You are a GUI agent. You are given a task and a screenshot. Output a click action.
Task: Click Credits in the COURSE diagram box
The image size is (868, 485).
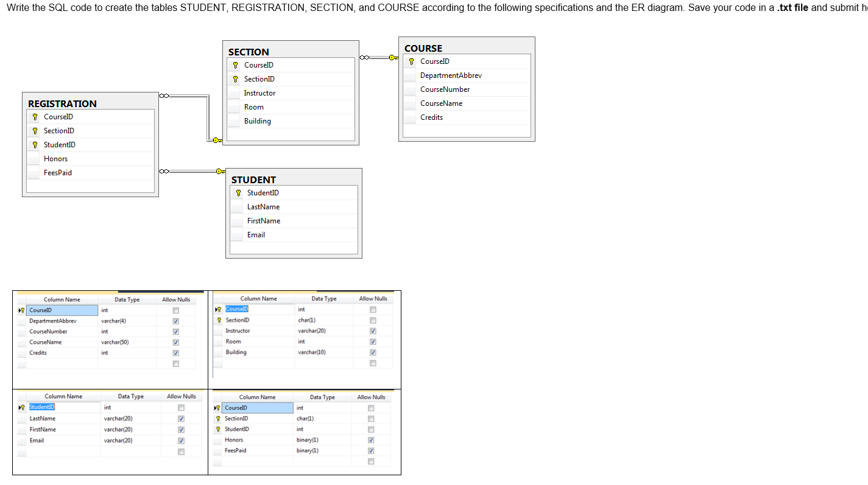click(x=431, y=117)
